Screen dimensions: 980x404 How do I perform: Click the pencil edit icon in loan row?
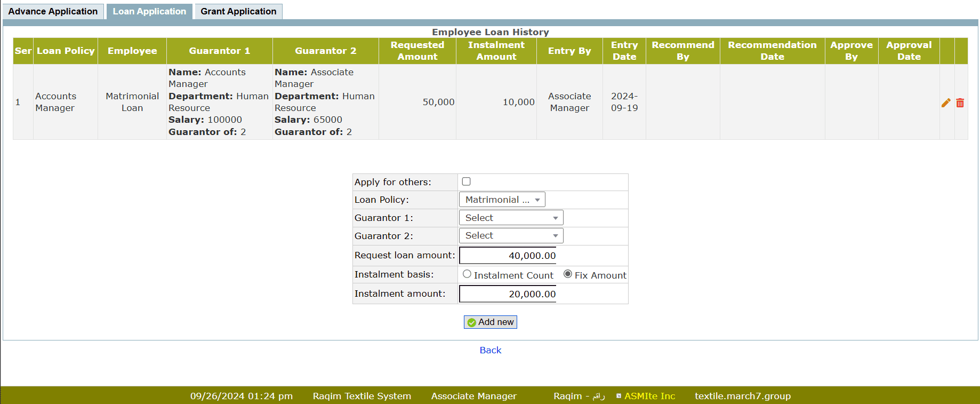(x=946, y=102)
